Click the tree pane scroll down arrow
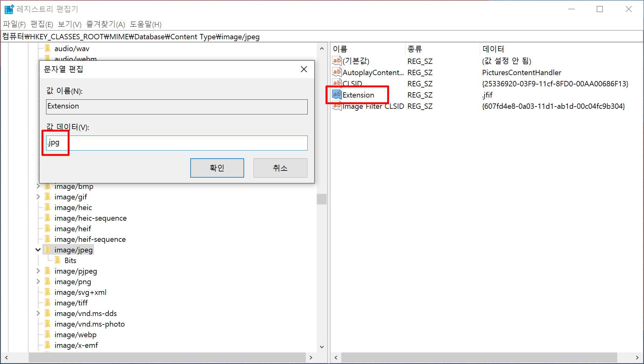 322,347
